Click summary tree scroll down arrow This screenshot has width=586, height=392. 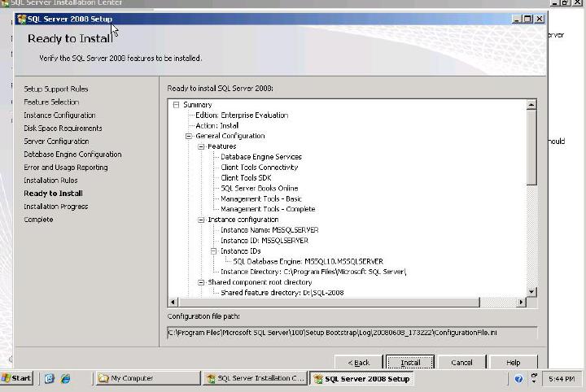point(531,292)
